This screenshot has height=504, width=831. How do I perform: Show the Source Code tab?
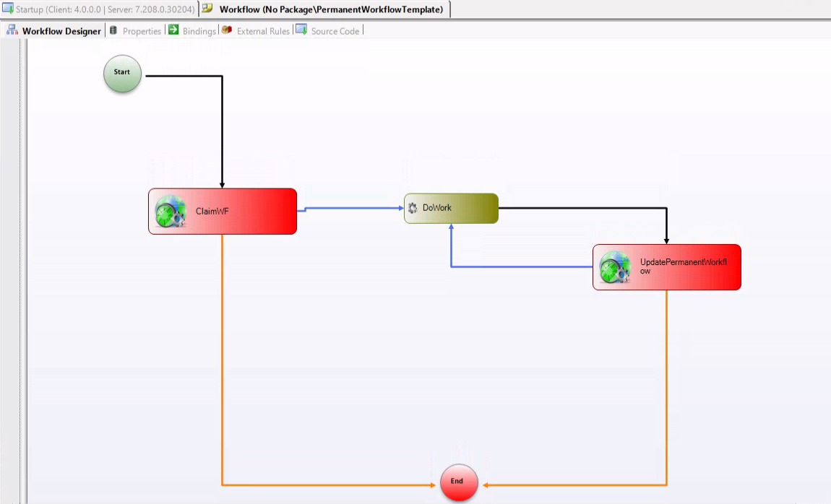[328, 31]
